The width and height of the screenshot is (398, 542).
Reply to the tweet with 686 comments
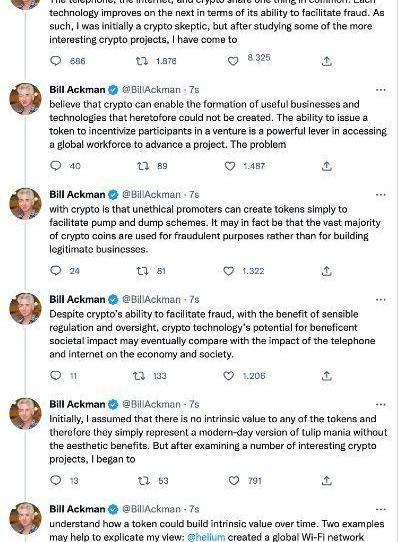click(56, 61)
